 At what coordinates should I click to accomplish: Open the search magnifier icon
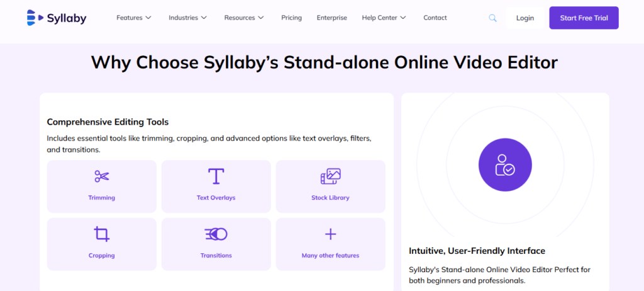click(x=492, y=18)
